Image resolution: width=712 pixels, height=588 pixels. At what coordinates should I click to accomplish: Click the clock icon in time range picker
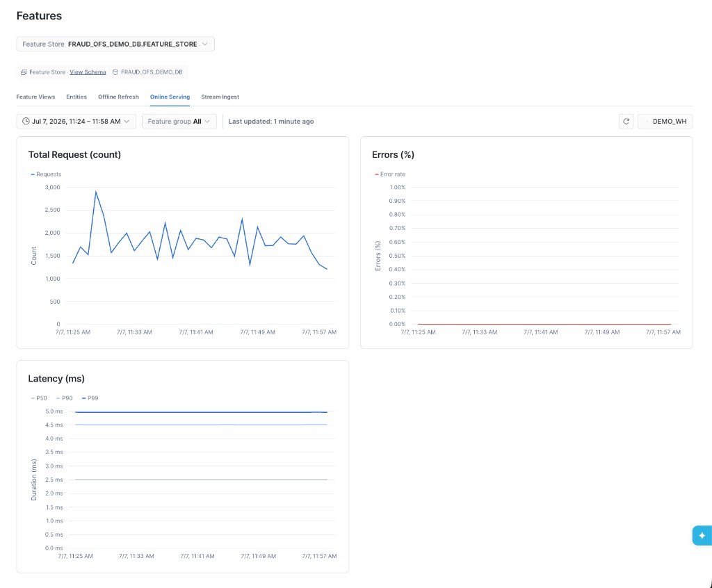[x=26, y=121]
